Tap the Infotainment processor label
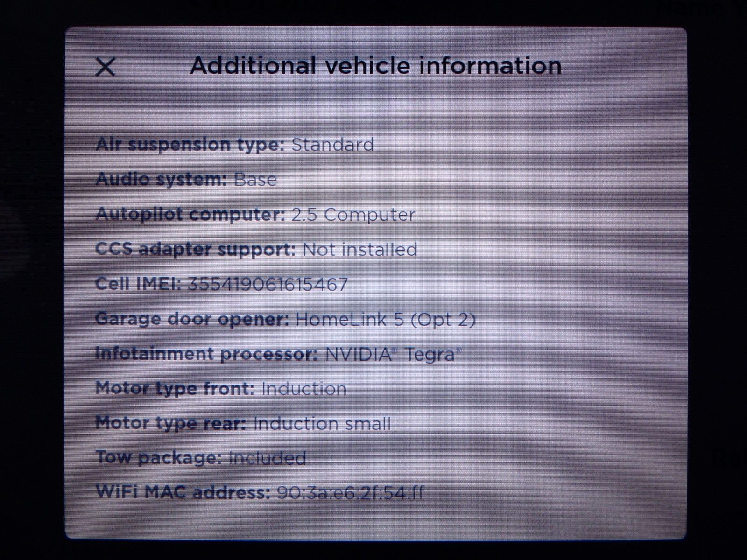The height and width of the screenshot is (560, 747). [x=206, y=354]
